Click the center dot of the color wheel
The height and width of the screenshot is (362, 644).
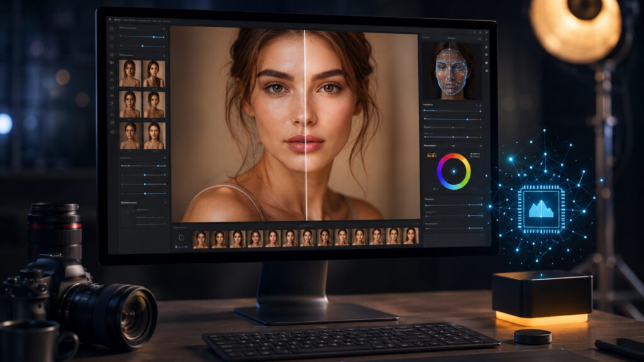(x=454, y=172)
